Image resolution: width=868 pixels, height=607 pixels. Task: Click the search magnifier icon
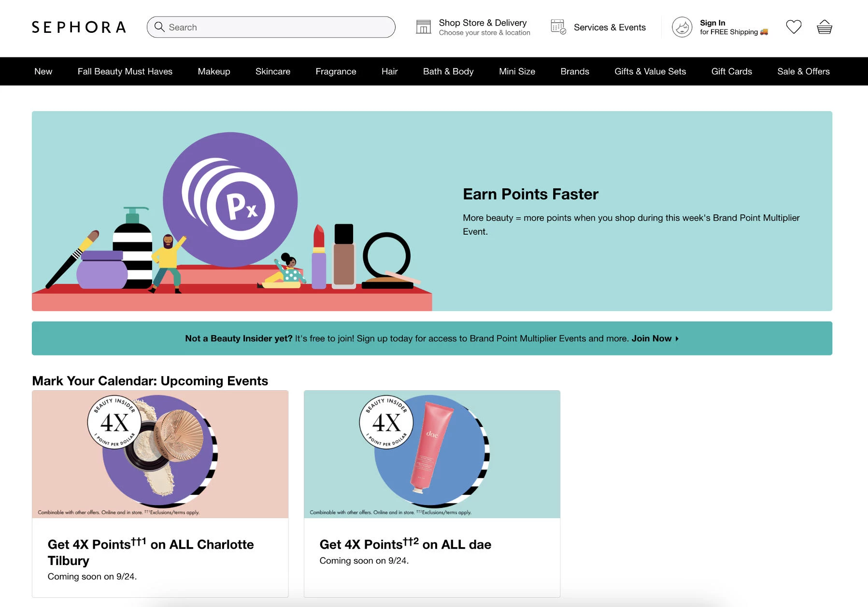(159, 27)
